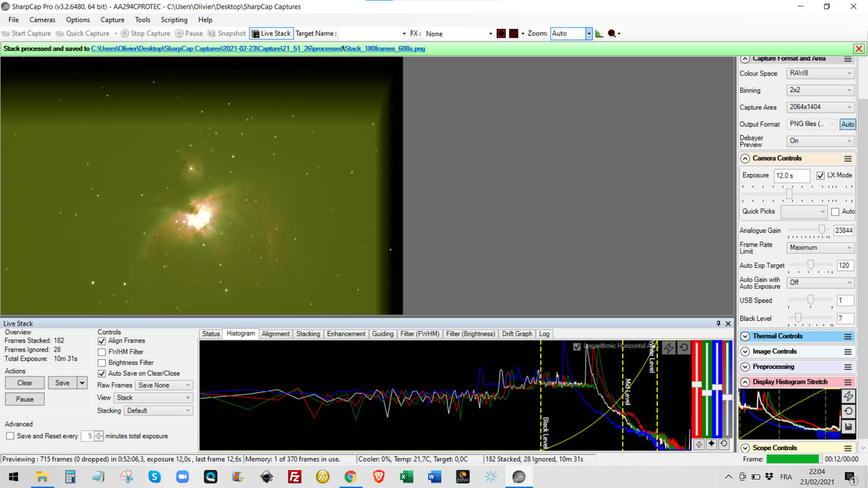Open the image histogram toolbar icon

pos(599,34)
